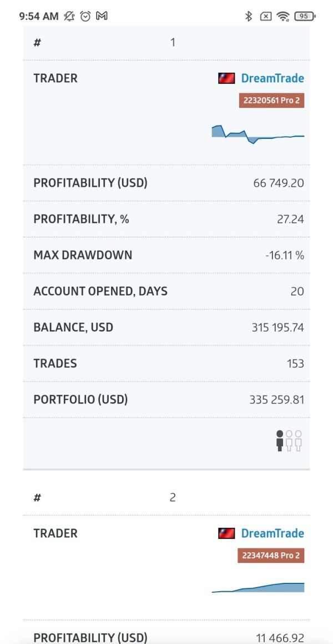This screenshot has height=644, width=333.
Task: Tap the muted notifications bell icon
Action: click(69, 16)
